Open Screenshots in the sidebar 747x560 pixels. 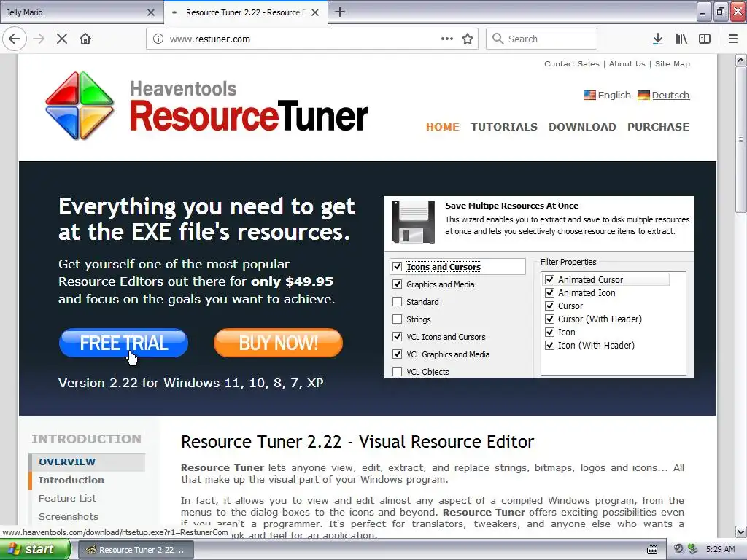68,516
